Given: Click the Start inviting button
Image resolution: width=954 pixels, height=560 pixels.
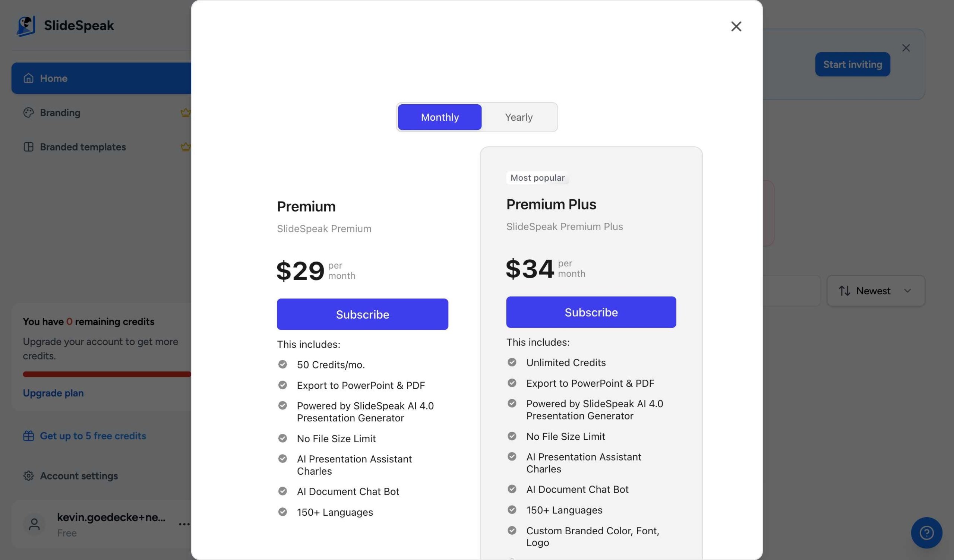Looking at the screenshot, I should (853, 64).
